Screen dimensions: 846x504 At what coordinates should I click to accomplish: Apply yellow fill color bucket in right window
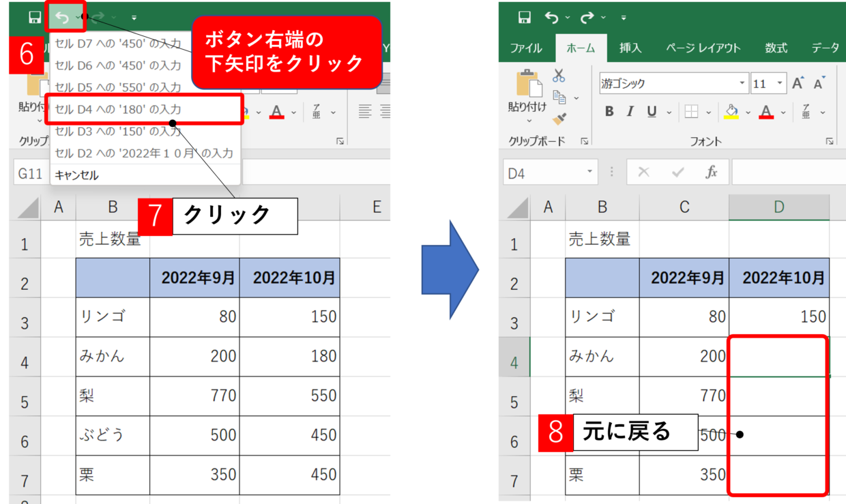pyautogui.click(x=731, y=112)
